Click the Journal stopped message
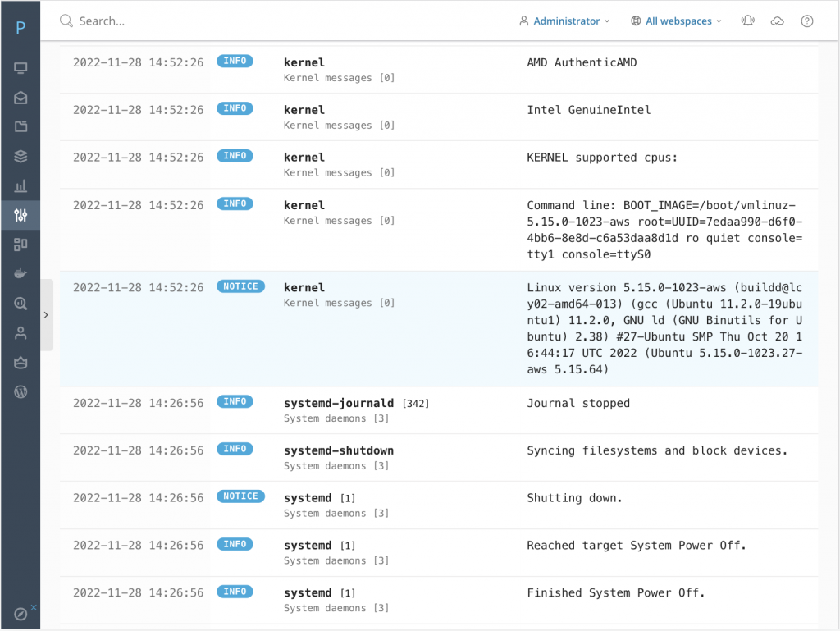The width and height of the screenshot is (840, 631). click(x=578, y=403)
